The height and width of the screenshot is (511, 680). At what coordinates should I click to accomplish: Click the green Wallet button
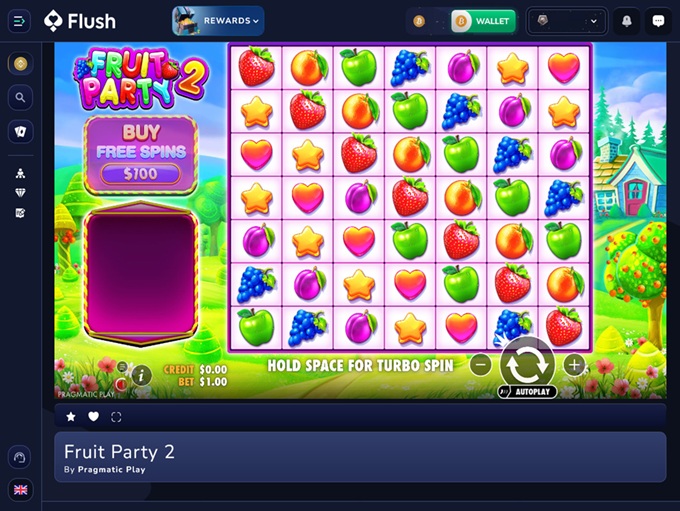click(484, 21)
